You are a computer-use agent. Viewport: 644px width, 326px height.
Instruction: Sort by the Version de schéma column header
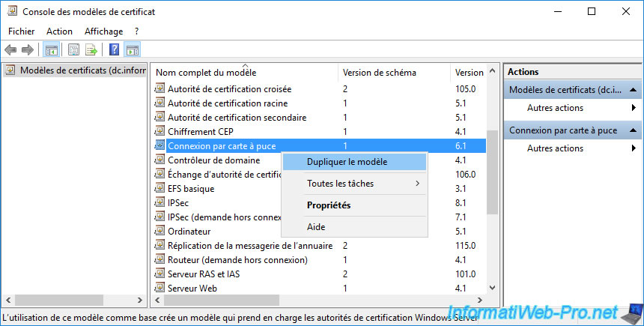pos(379,73)
